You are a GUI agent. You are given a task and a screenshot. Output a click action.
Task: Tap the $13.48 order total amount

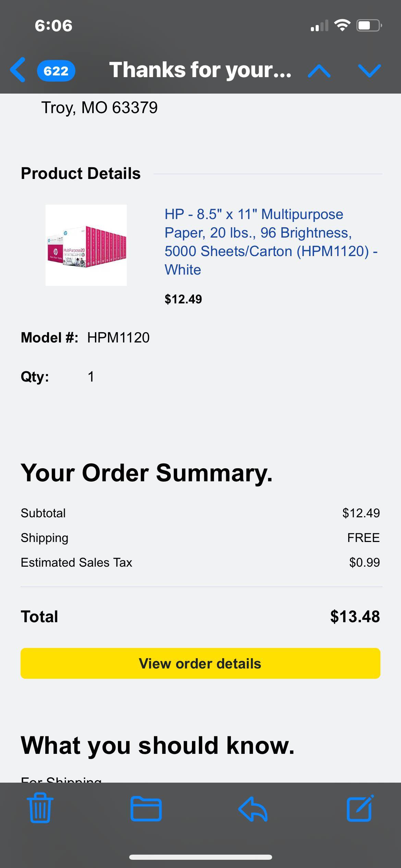coord(355,616)
